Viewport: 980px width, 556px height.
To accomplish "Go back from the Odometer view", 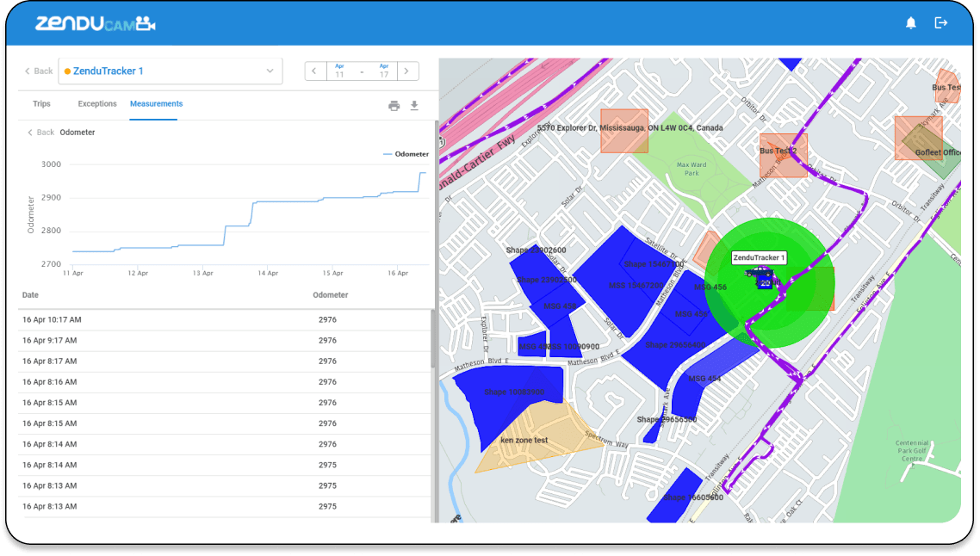I will click(41, 133).
